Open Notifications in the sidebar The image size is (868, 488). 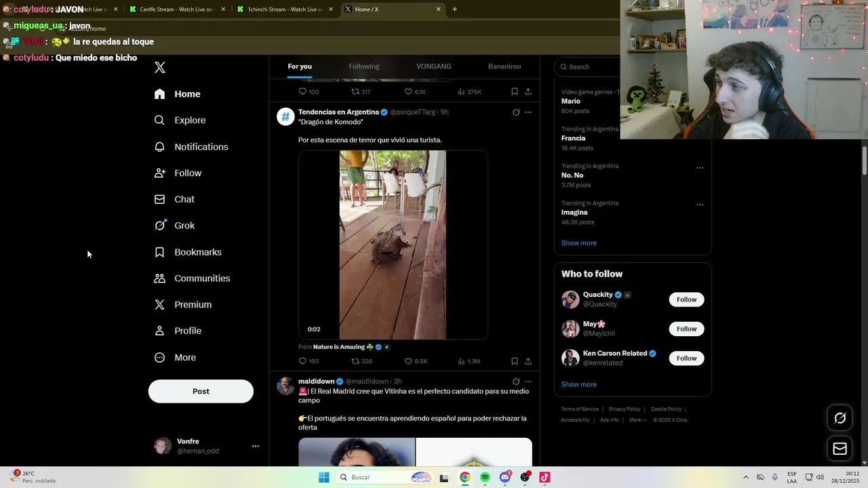pyautogui.click(x=191, y=146)
